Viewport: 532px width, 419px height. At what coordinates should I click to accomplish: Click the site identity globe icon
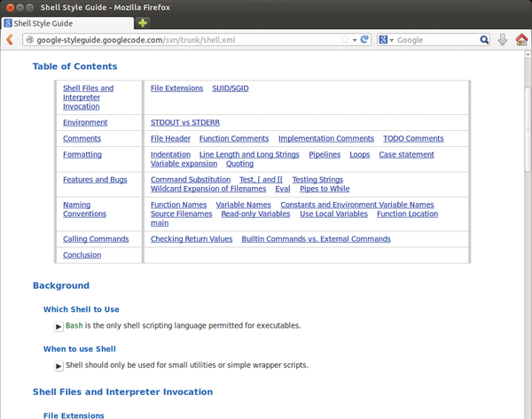pyautogui.click(x=30, y=40)
